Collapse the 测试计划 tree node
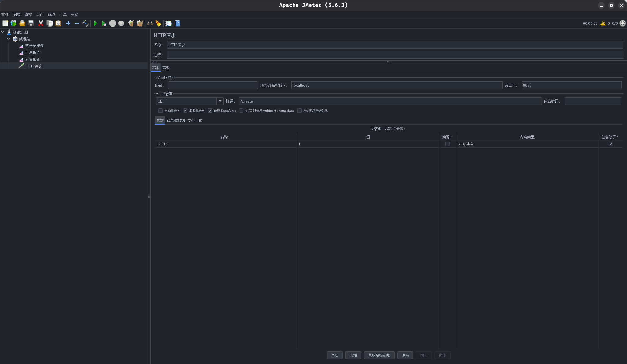Viewport: 627px width, 364px height. coord(2,32)
